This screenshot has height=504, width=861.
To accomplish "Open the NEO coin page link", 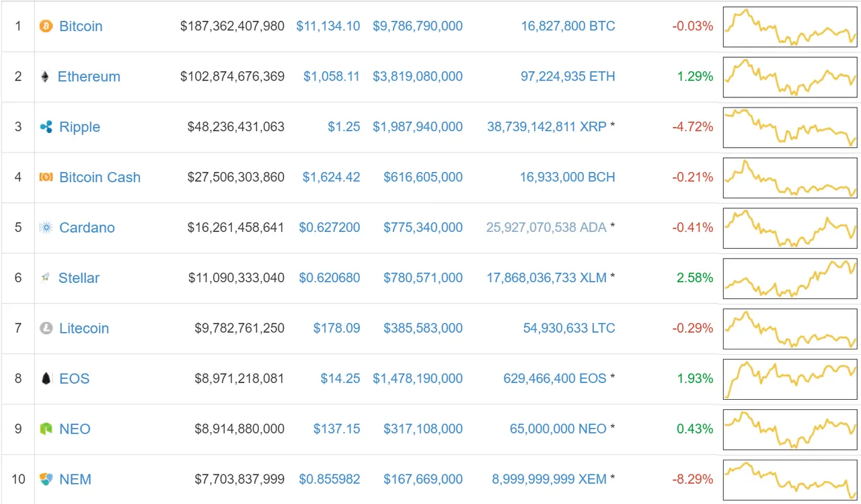I will coord(75,429).
